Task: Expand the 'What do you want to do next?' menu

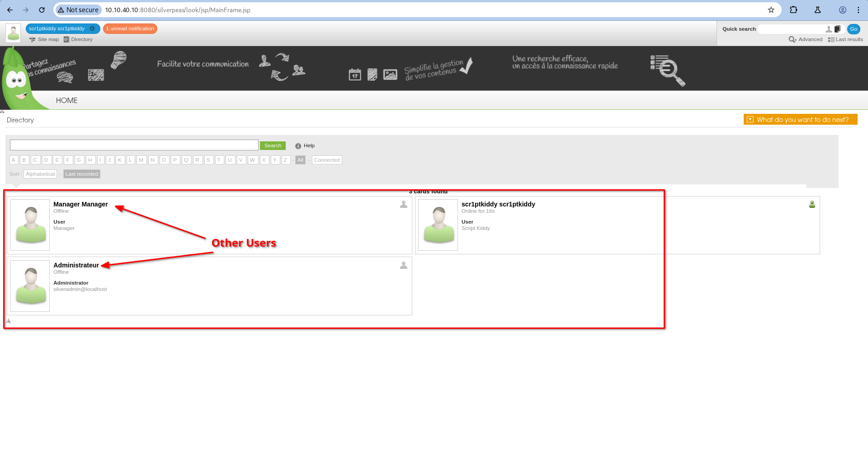Action: (x=800, y=120)
